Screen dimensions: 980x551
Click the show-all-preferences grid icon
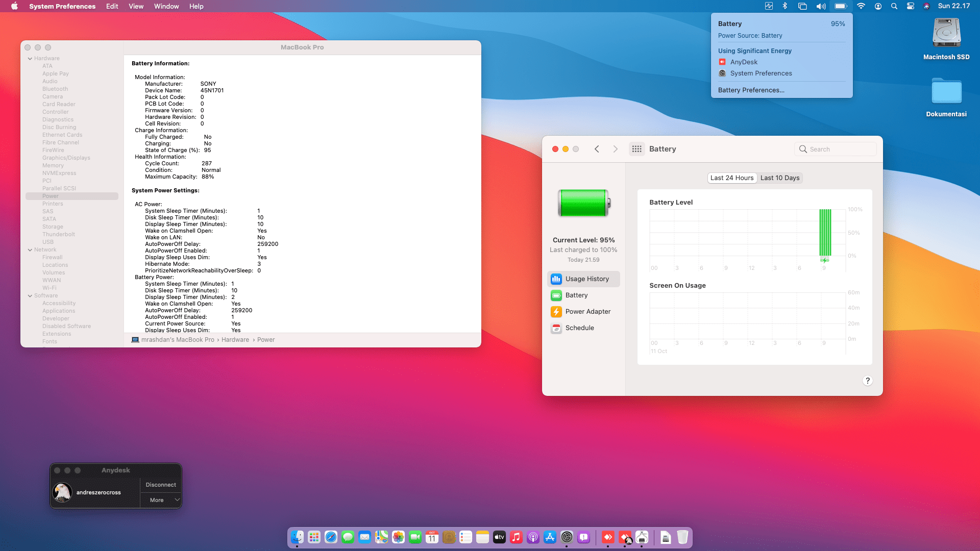pyautogui.click(x=636, y=148)
